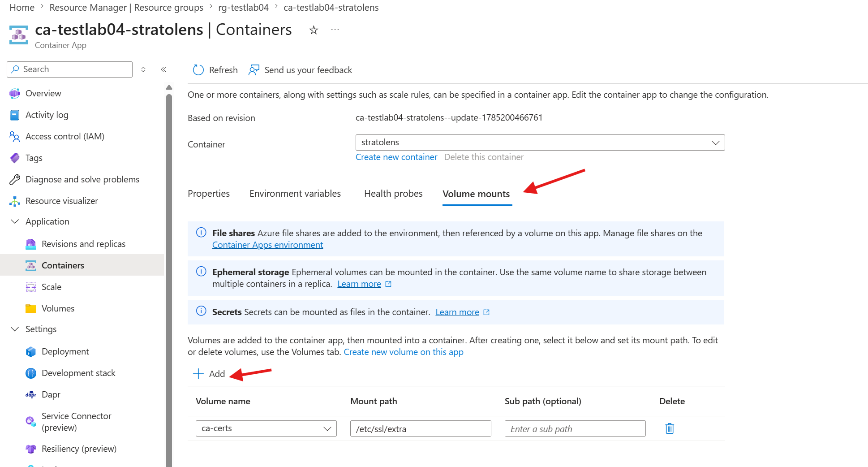Click the Dapr icon in sidebar
Image resolution: width=868 pixels, height=467 pixels.
[31, 395]
